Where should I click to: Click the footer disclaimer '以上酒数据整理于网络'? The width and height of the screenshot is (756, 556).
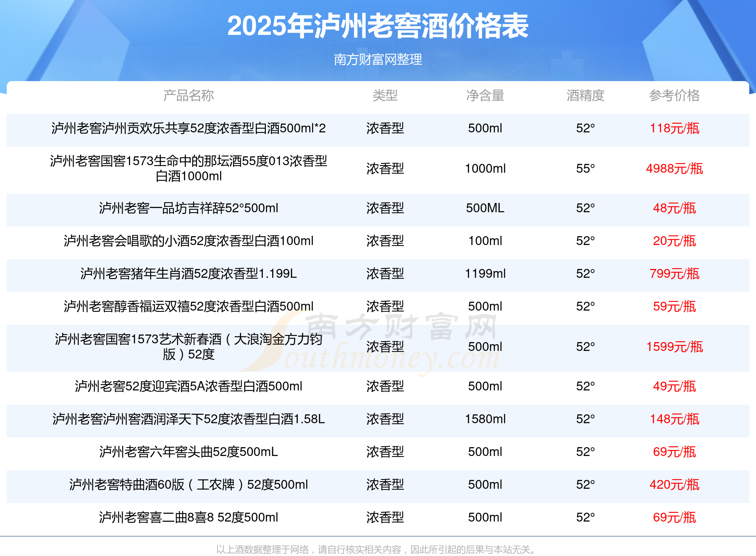click(262, 549)
